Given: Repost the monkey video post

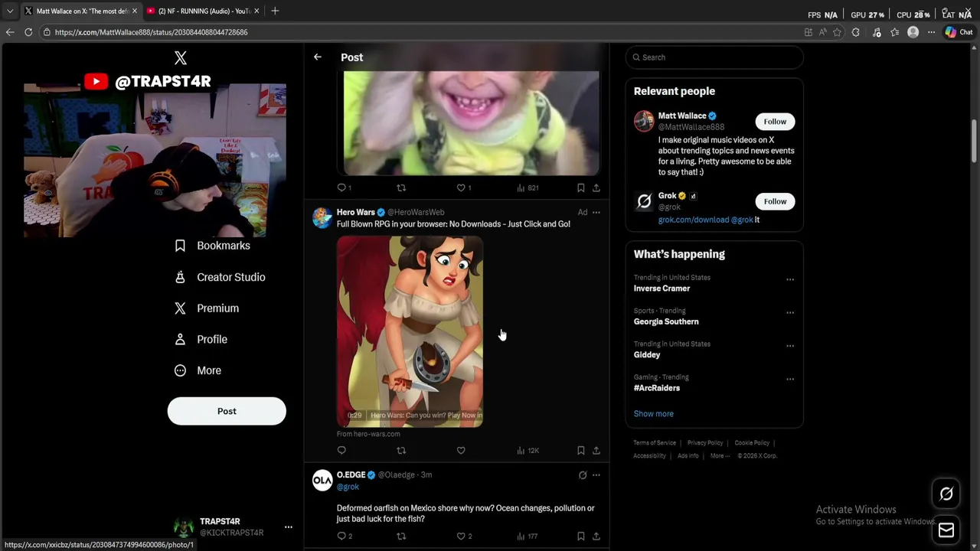Looking at the screenshot, I should [401, 187].
